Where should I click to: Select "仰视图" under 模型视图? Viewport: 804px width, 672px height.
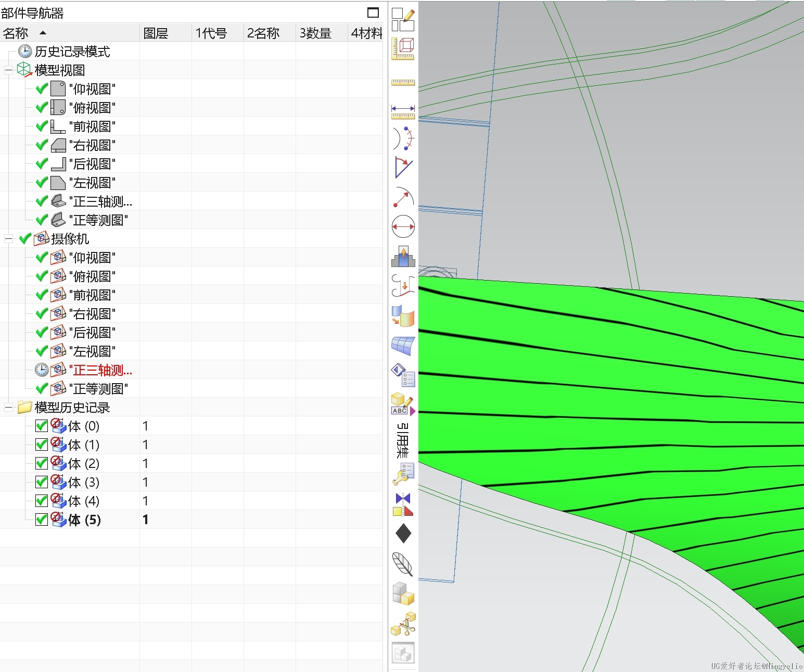pyautogui.click(x=92, y=89)
